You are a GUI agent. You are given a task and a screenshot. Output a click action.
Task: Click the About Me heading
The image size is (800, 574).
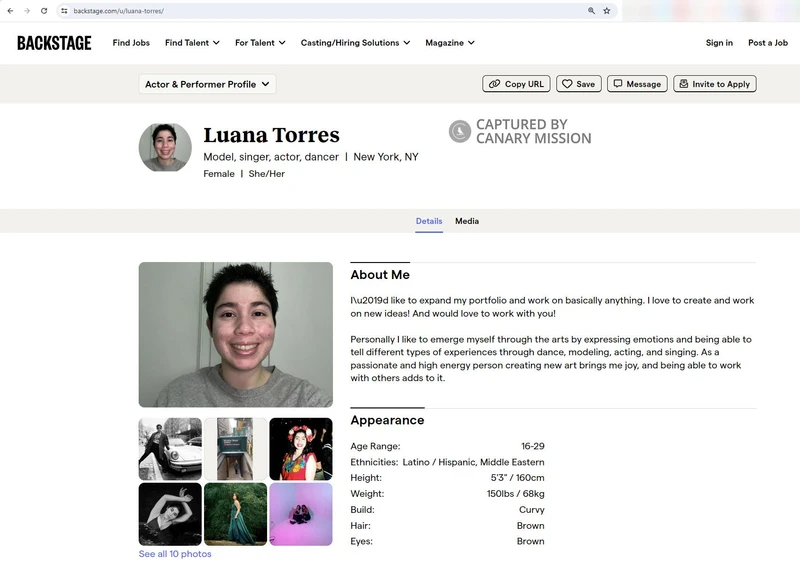coord(380,274)
